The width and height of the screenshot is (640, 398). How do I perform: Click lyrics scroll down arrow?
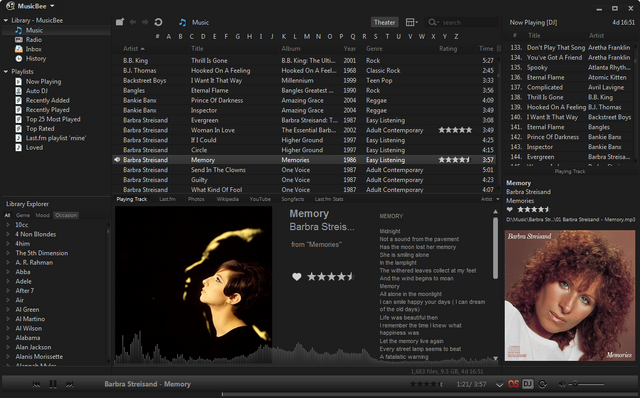coord(495,358)
